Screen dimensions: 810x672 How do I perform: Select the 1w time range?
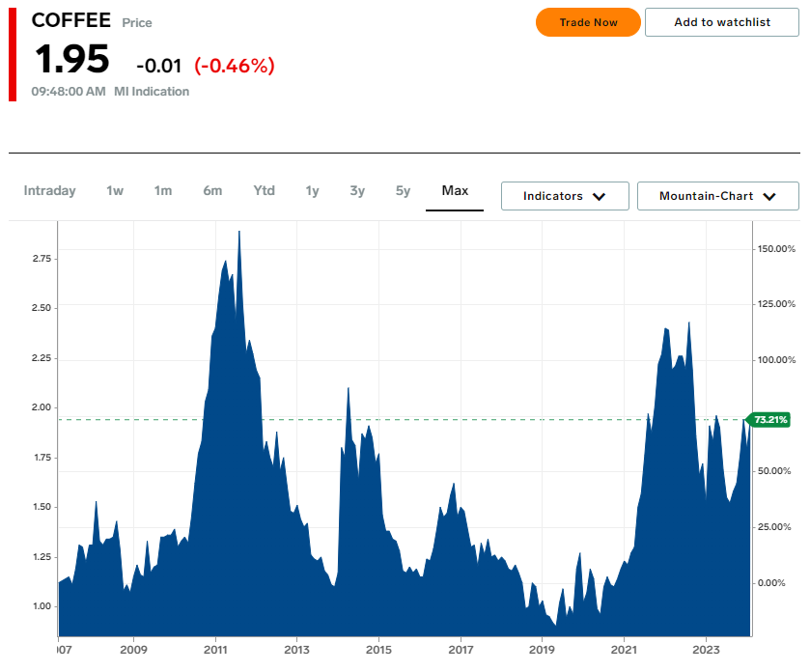click(x=115, y=191)
